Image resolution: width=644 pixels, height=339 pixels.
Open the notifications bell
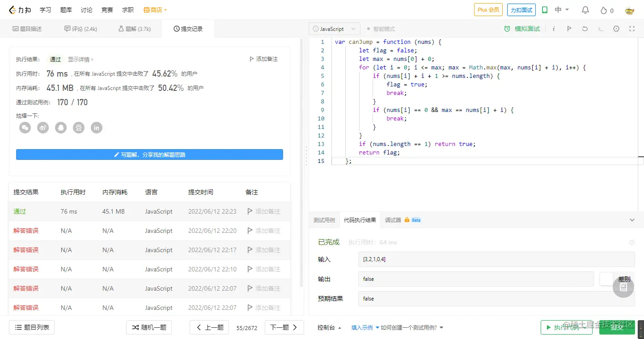tap(585, 10)
